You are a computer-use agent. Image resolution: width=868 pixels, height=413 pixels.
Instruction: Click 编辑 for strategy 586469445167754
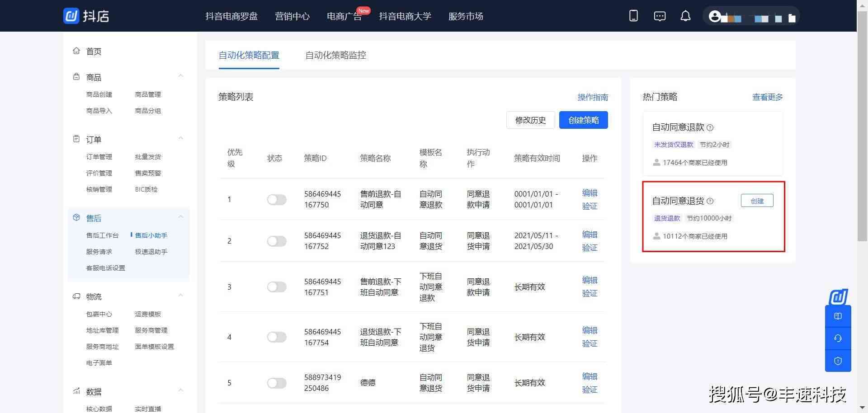[x=590, y=330]
